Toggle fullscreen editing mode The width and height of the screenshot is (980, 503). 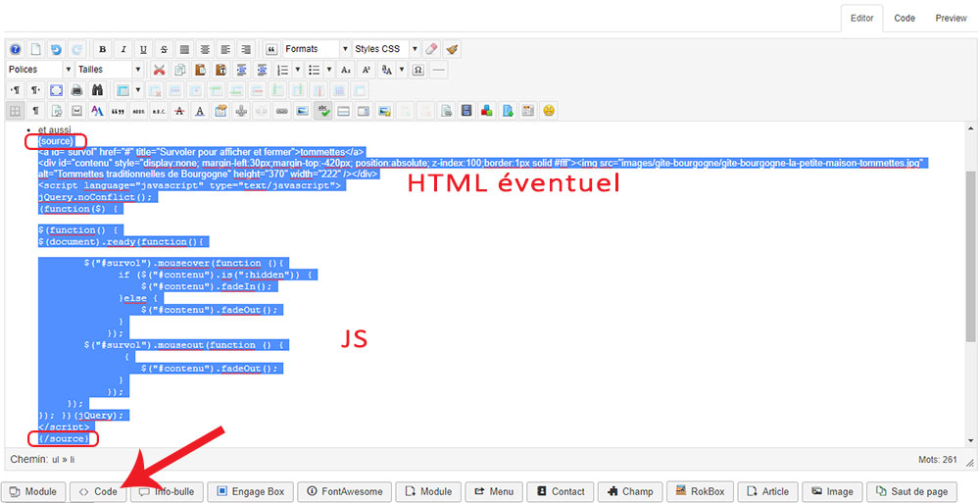(x=56, y=90)
